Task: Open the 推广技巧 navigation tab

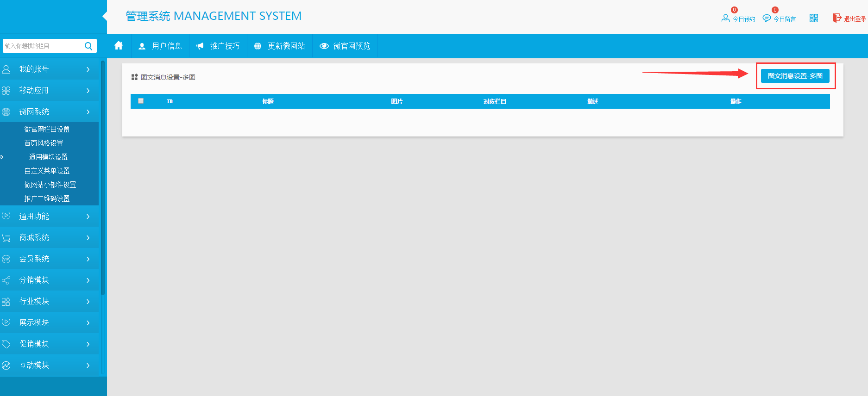Action: [x=218, y=46]
